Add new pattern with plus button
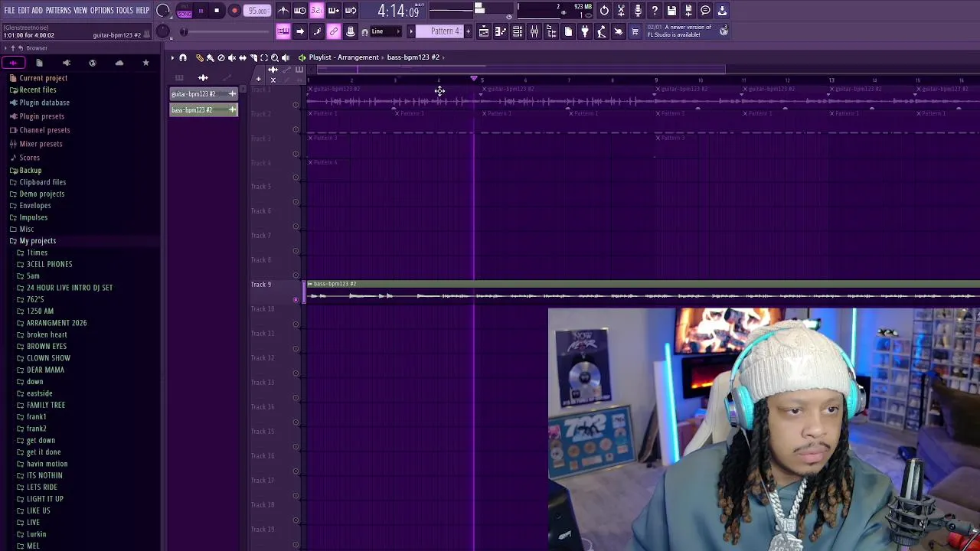The height and width of the screenshot is (551, 980). (x=469, y=31)
